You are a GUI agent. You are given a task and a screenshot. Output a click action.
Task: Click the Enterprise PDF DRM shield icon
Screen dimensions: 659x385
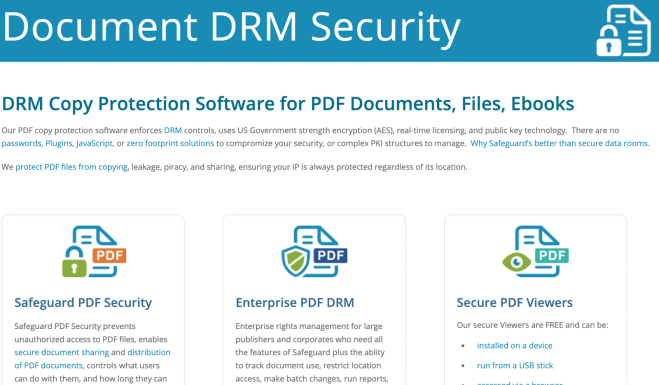coord(314,251)
